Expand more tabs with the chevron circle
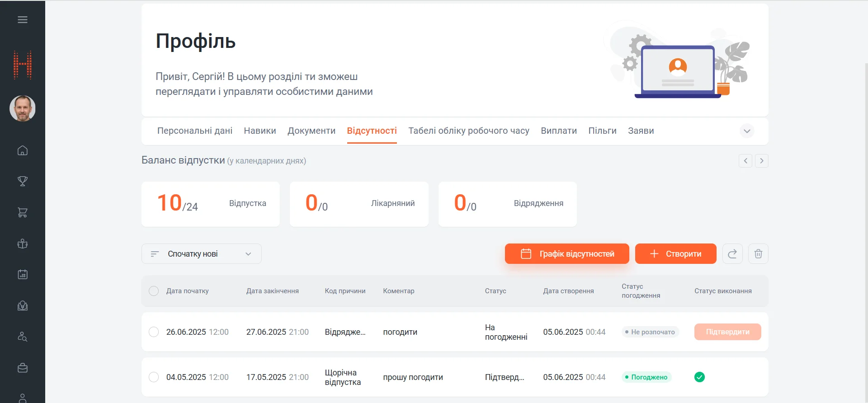Screen dimensions: 868x403 (747, 131)
